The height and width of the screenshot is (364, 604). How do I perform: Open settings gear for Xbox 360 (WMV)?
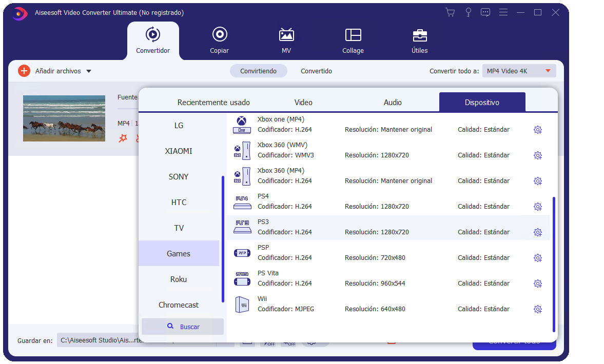[538, 155]
